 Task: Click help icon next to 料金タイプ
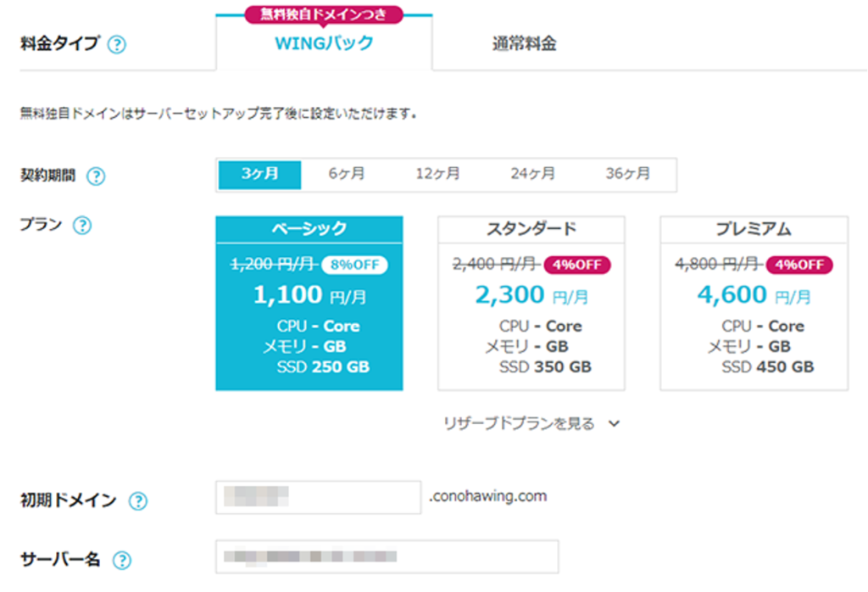tap(117, 44)
